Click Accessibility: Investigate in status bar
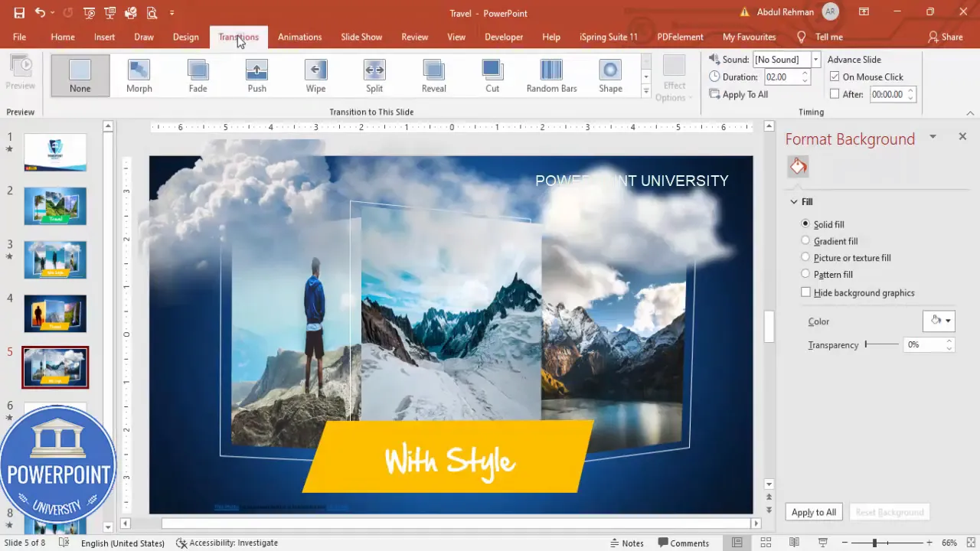 [227, 543]
